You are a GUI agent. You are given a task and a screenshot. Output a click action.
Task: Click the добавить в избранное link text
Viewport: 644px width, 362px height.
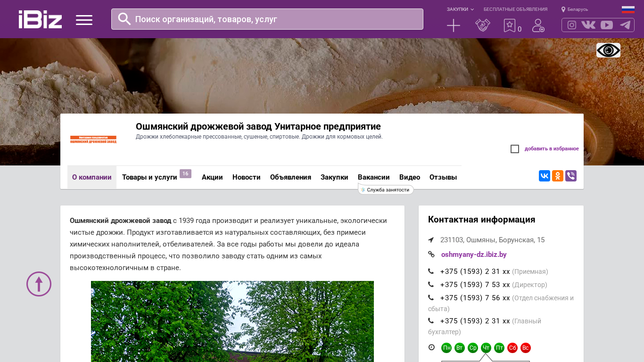552,149
